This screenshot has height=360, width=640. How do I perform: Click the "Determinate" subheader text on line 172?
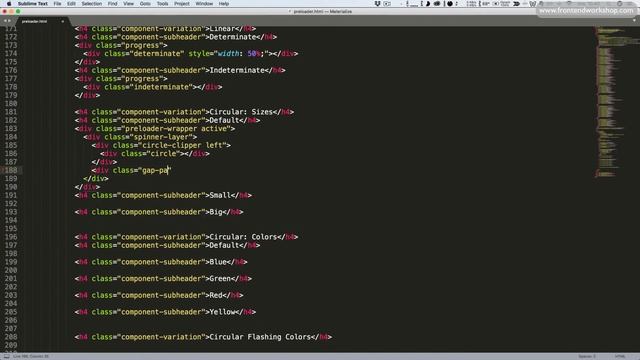[x=233, y=37]
